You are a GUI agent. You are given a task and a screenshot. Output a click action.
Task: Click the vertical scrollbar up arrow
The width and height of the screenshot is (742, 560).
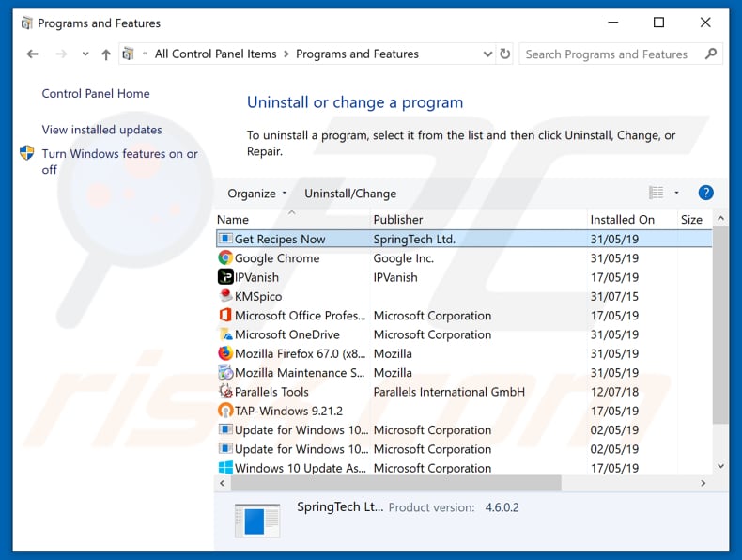pyautogui.click(x=720, y=218)
